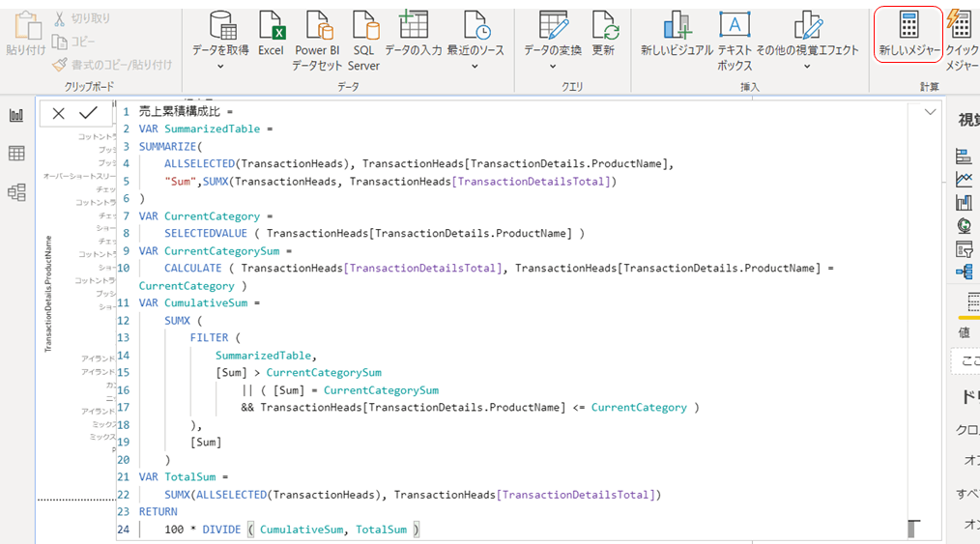980x544 pixels.
Task: Expand the その他の視覚エフェクト dropdown arrow
Action: tap(807, 67)
